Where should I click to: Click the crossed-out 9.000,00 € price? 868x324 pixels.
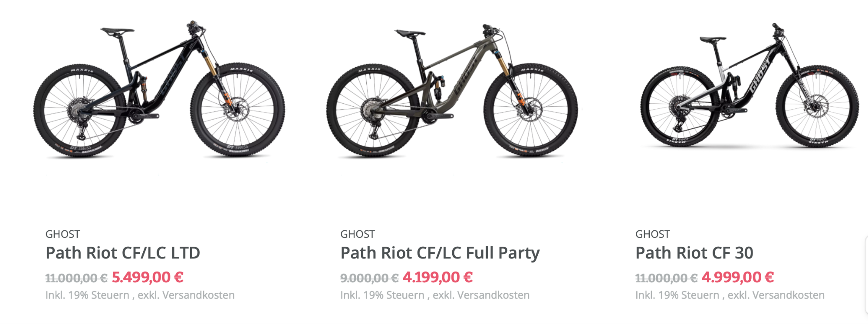(x=369, y=278)
